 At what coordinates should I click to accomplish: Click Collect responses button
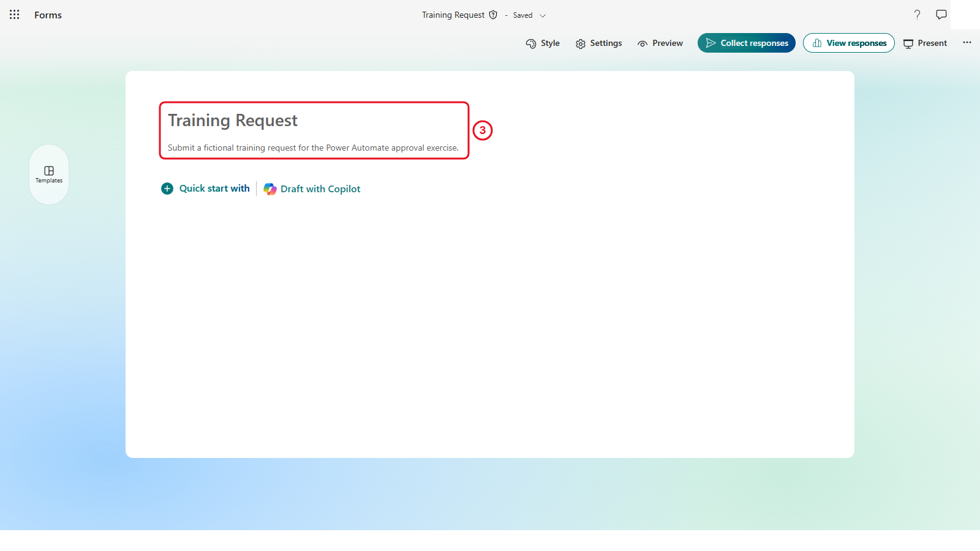(747, 43)
